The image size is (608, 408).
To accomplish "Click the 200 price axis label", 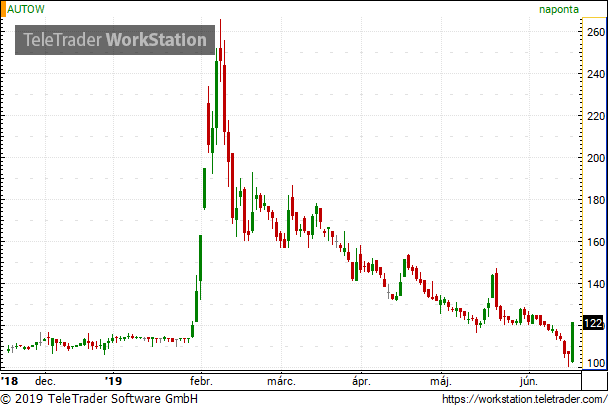I will (596, 158).
